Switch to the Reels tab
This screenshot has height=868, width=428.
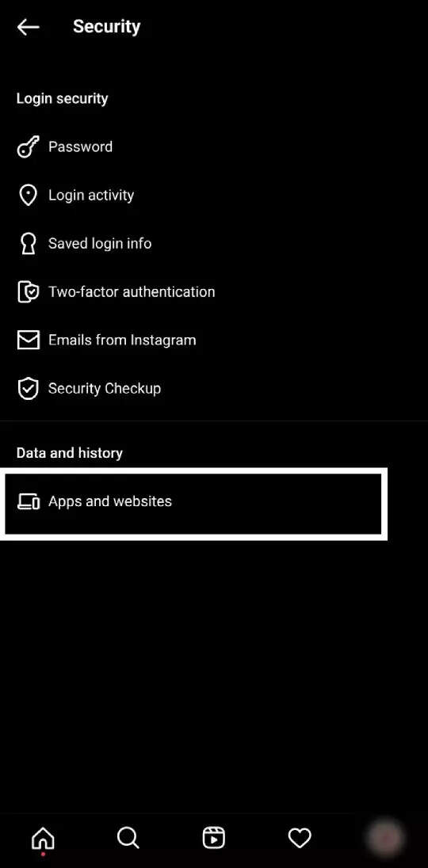[x=214, y=838]
